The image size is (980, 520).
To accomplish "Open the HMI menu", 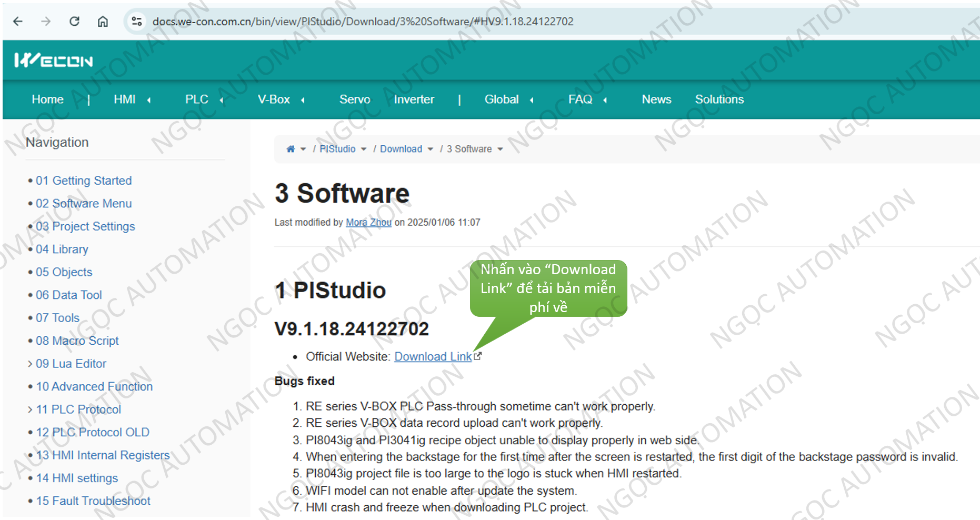I will [125, 99].
